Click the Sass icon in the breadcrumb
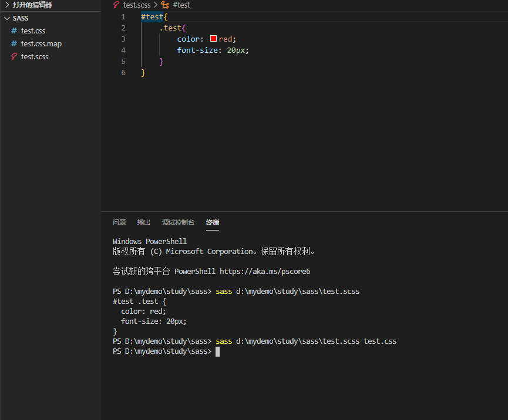508x420 pixels. tap(116, 5)
